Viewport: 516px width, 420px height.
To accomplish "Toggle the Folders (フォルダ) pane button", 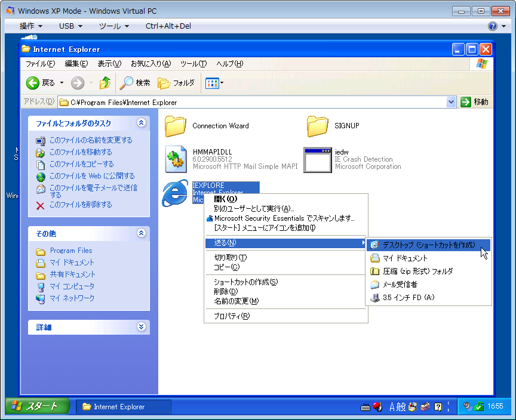I will 176,83.
